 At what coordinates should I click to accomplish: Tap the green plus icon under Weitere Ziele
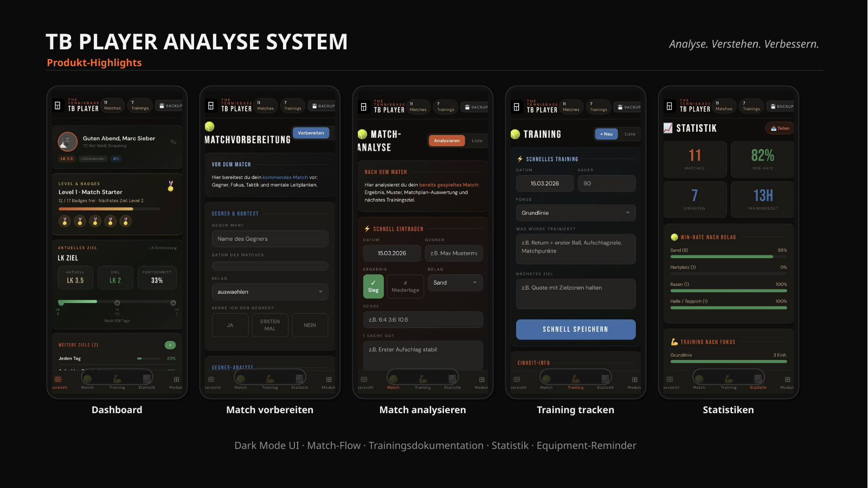pos(170,345)
